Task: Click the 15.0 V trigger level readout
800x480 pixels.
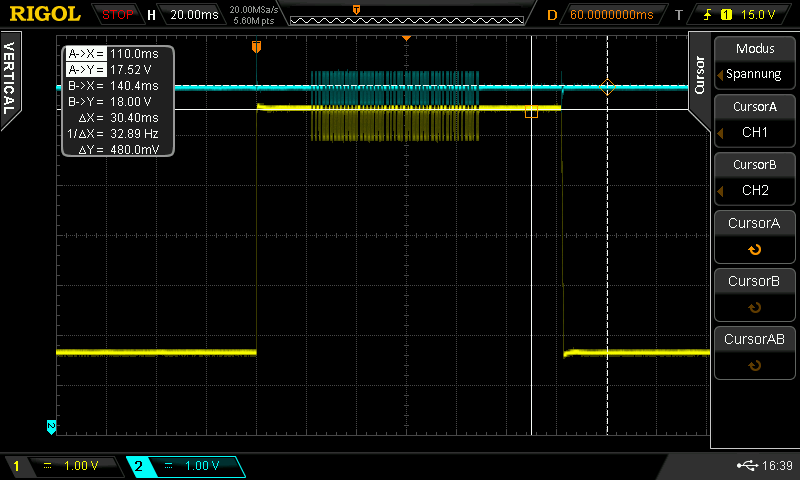Action: coord(757,15)
